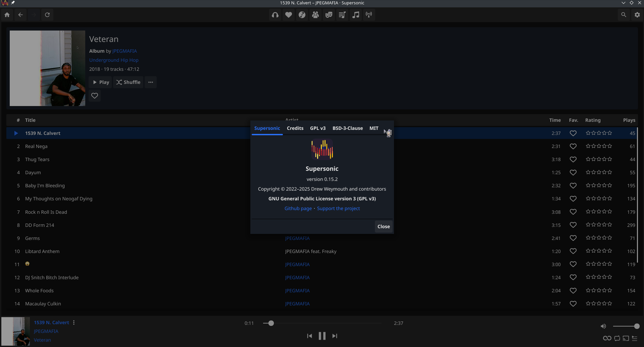Show play queue icon

pos(635,338)
